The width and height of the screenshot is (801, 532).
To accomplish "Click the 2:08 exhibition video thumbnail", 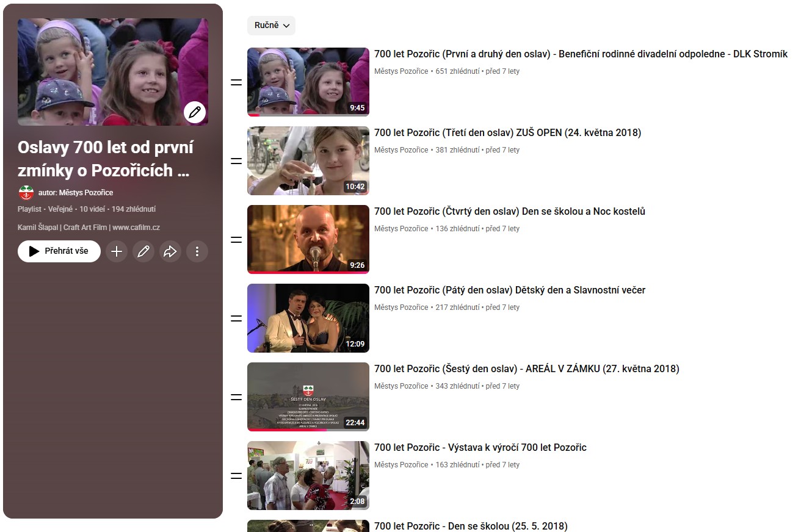I will point(308,475).
